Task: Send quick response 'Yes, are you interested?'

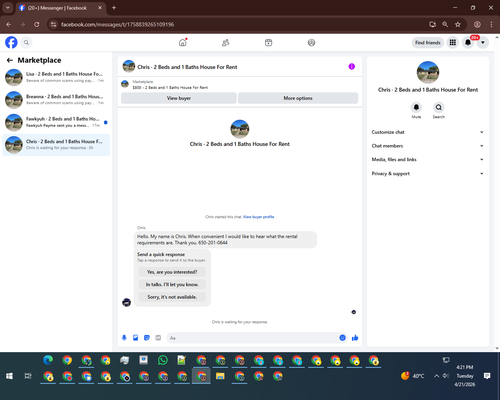Action: click(x=172, y=272)
